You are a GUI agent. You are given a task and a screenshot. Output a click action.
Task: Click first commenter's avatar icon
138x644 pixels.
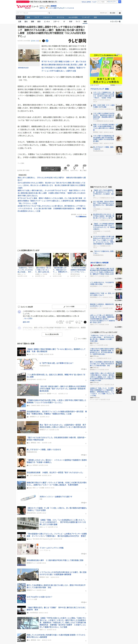click(x=19, y=312)
